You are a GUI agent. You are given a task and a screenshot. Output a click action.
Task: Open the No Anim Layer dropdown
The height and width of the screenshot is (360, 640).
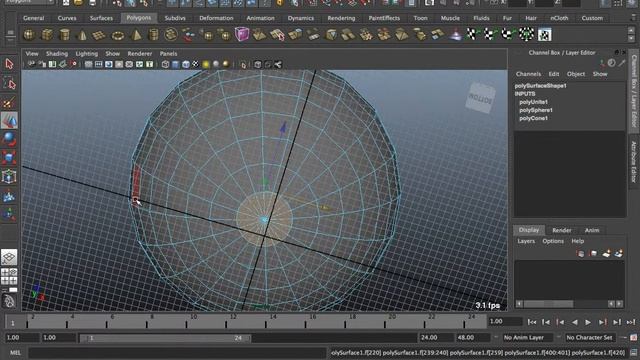pos(527,338)
